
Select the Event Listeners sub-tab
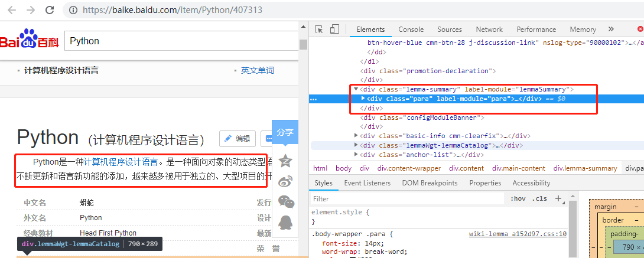point(367,183)
